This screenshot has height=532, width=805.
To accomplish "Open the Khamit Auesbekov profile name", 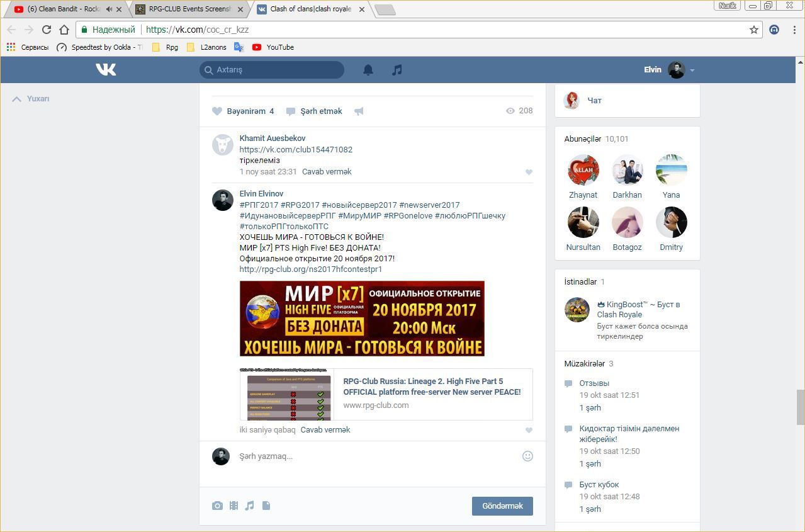I will pos(273,139).
